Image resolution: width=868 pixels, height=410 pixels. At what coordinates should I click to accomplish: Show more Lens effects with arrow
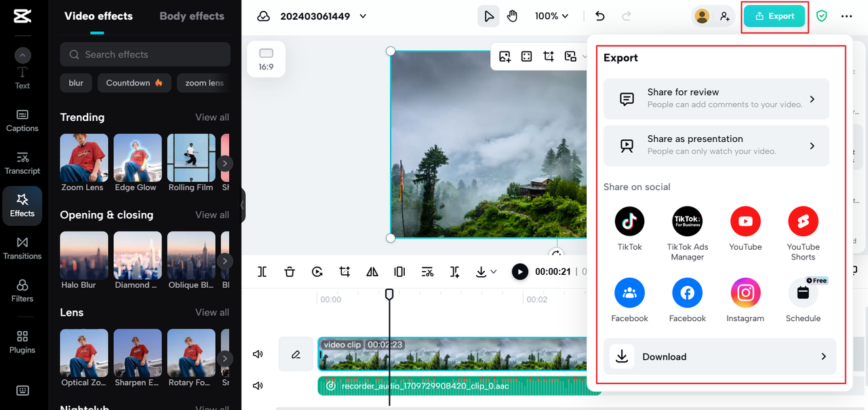(x=225, y=359)
